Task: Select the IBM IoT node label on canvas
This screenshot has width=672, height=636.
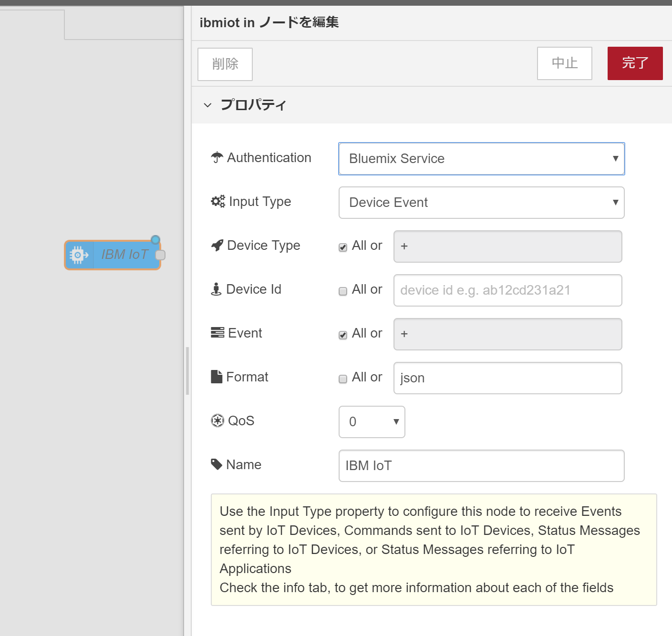Action: coord(124,255)
